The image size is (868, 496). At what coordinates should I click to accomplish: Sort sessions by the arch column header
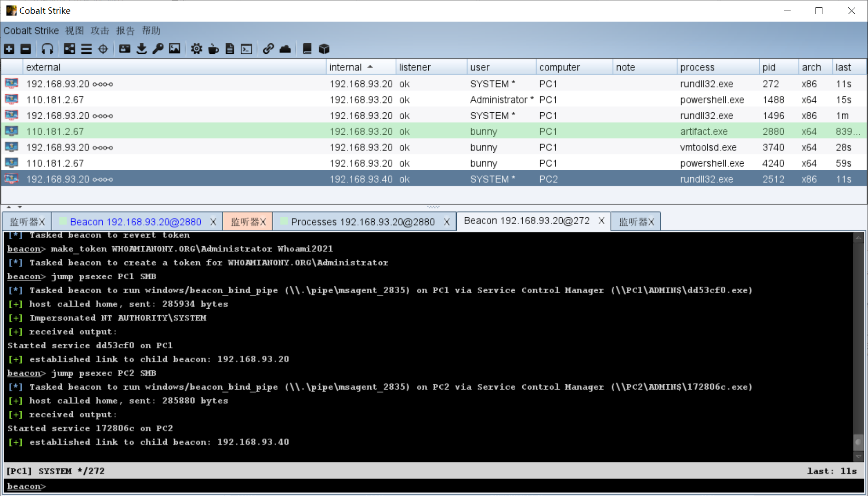pos(815,67)
